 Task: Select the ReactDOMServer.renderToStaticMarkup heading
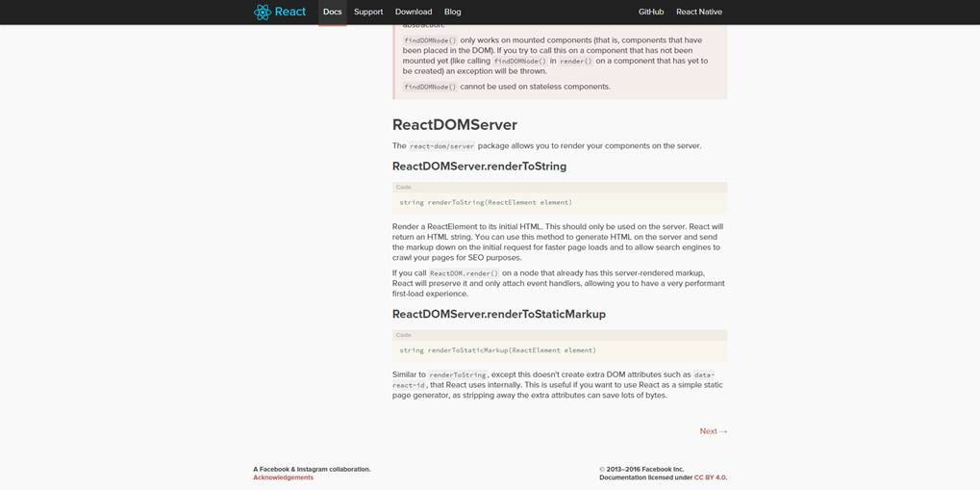pyautogui.click(x=498, y=315)
